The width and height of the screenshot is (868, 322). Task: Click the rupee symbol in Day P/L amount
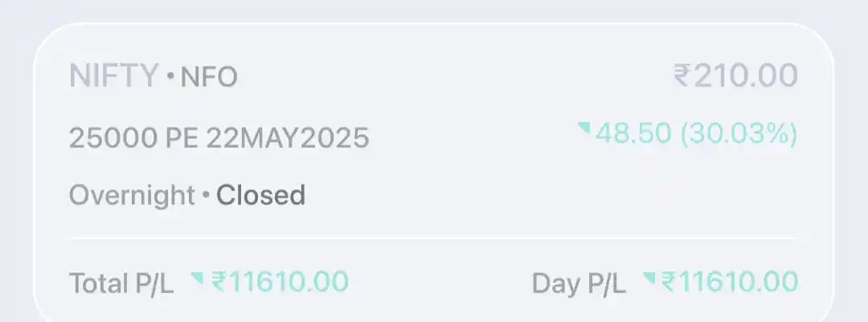pos(669,281)
